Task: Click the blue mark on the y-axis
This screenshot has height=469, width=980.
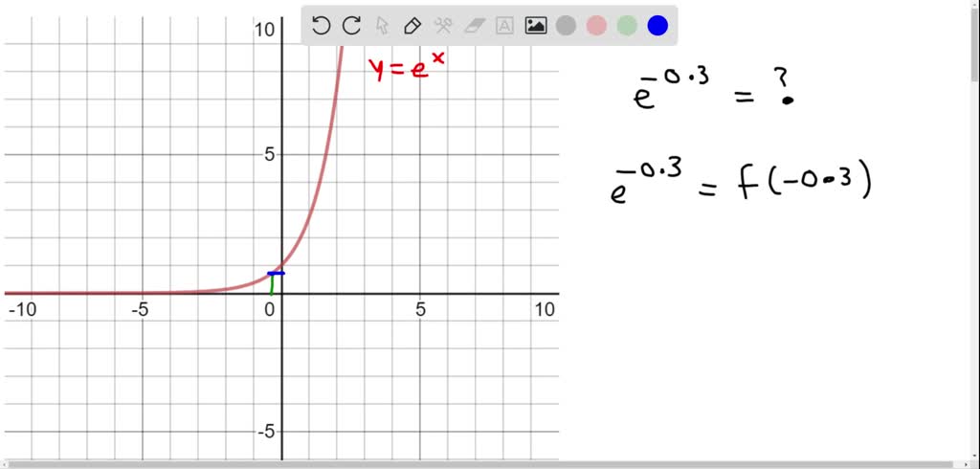Action: (276, 274)
